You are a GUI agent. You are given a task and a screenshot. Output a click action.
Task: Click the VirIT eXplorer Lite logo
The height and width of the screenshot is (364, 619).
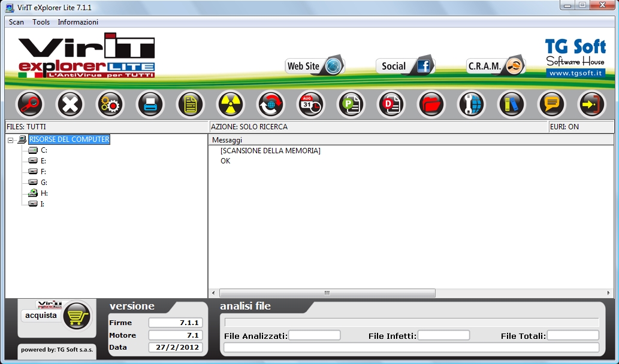[x=86, y=55]
